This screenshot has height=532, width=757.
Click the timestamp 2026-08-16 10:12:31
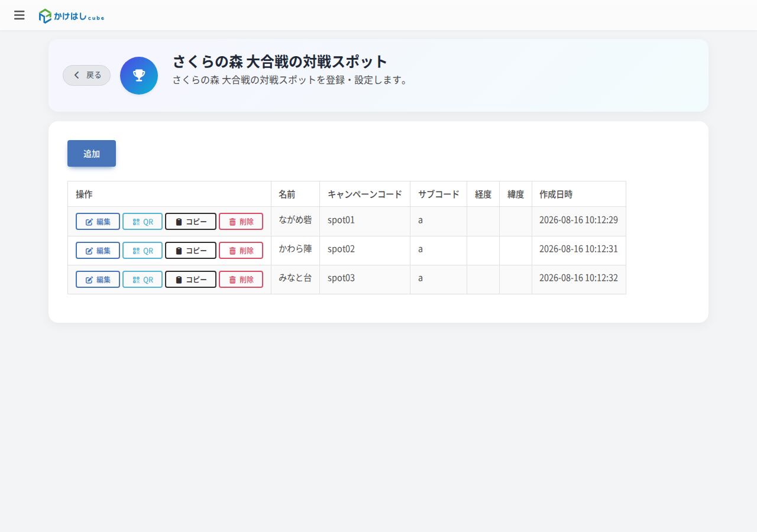click(x=578, y=249)
